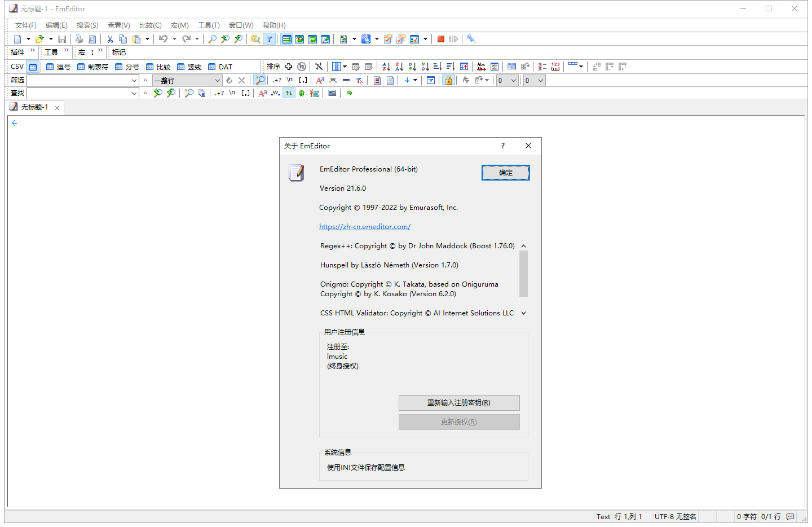Open the zh-cn.emeditor.com link
This screenshot has width=812, height=527.
[x=365, y=227]
